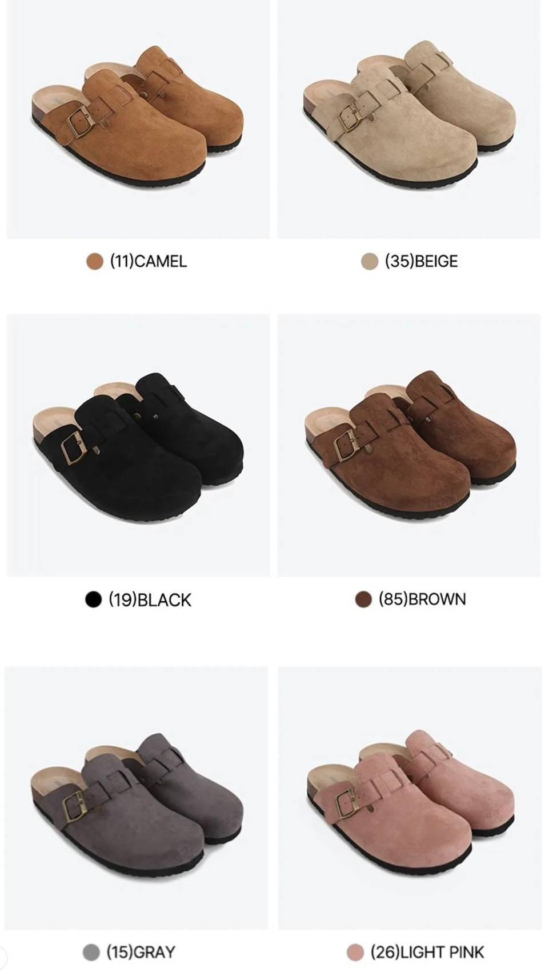Click the (35)BEIGE label text
This screenshot has width=545, height=980.
click(x=422, y=262)
